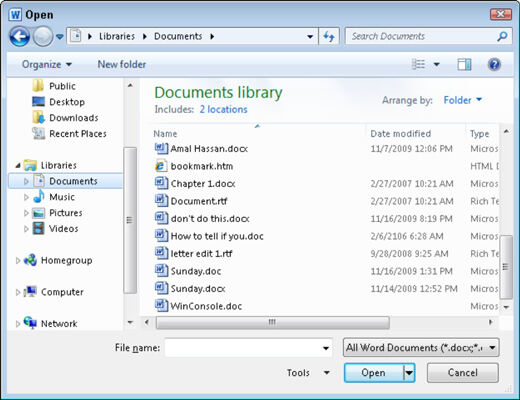Open the 2 locations link
Image resolution: width=520 pixels, height=400 pixels.
pyautogui.click(x=223, y=109)
